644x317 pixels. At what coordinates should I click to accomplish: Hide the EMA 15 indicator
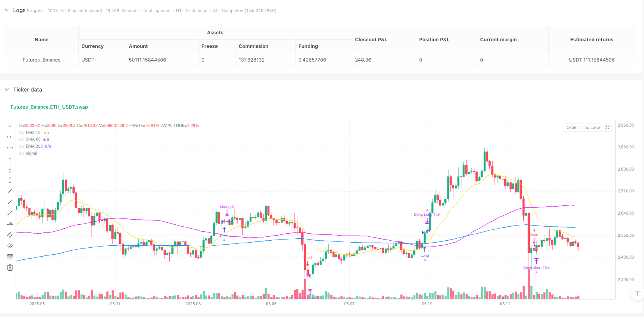(x=21, y=133)
